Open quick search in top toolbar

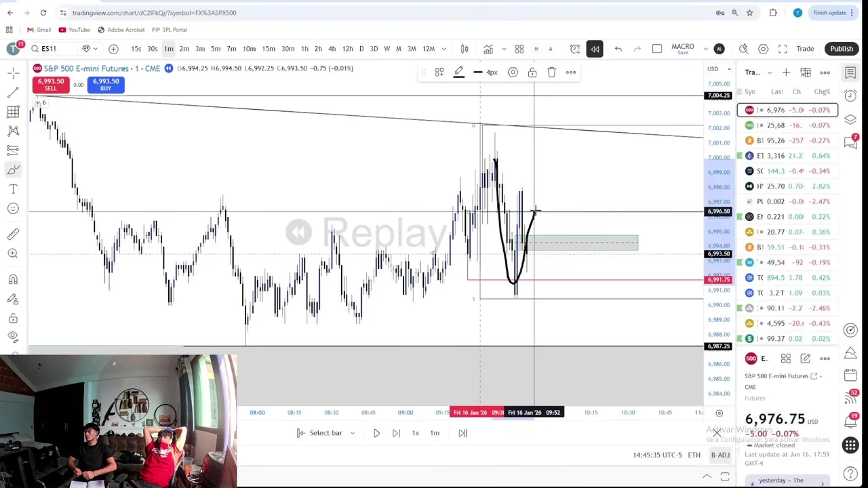(x=744, y=49)
